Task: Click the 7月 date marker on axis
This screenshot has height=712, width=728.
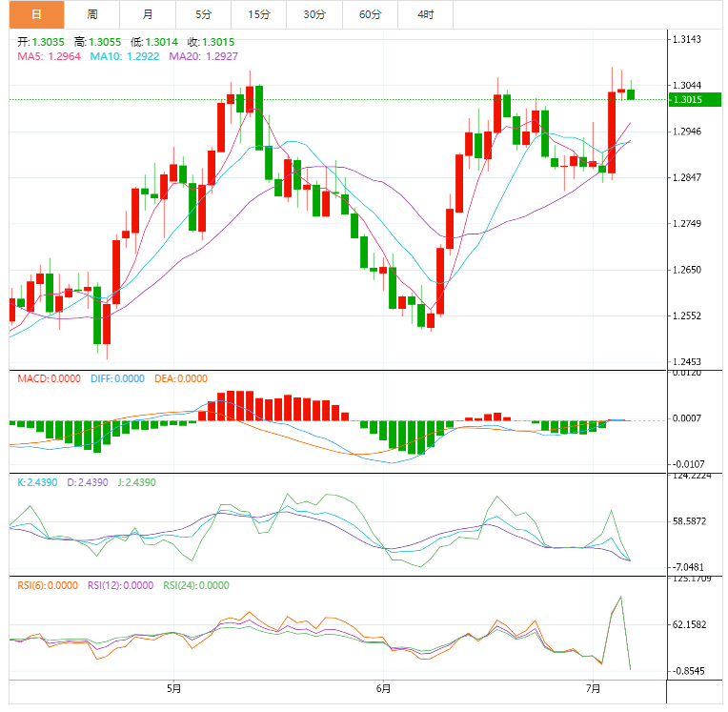Action: [x=594, y=687]
